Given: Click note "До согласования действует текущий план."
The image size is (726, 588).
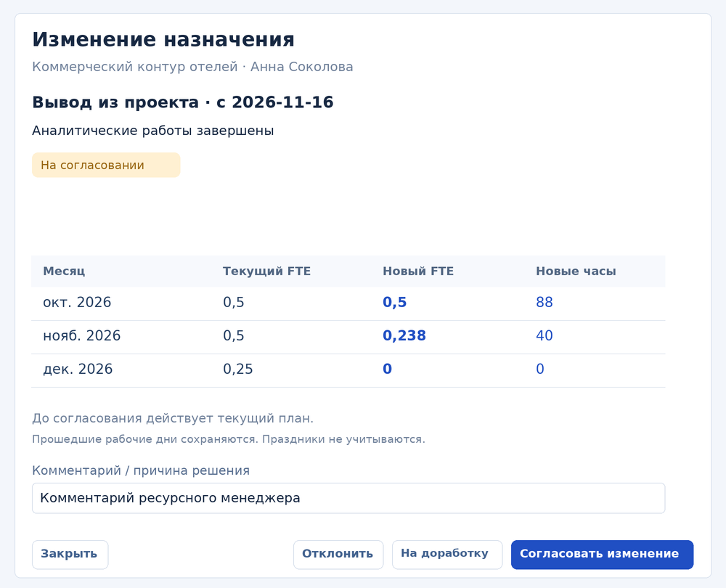Looking at the screenshot, I should pyautogui.click(x=173, y=419).
